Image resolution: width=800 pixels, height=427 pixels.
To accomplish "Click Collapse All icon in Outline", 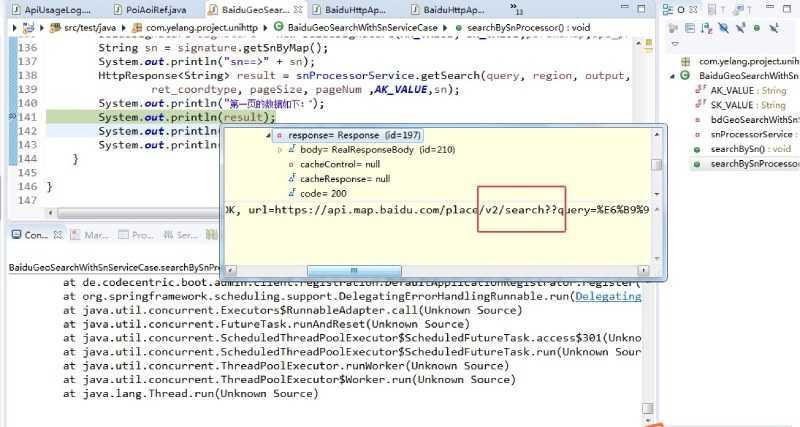I will pyautogui.click(x=690, y=28).
